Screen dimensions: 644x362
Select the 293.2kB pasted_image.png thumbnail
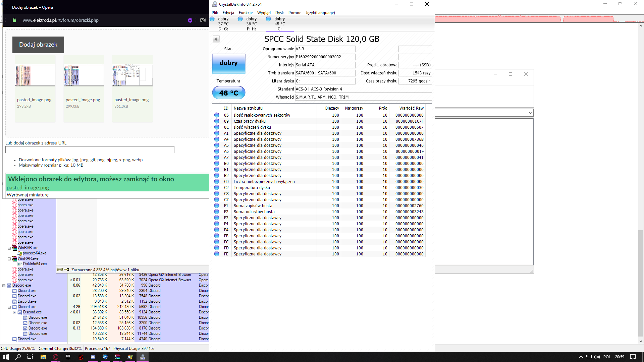point(35,88)
